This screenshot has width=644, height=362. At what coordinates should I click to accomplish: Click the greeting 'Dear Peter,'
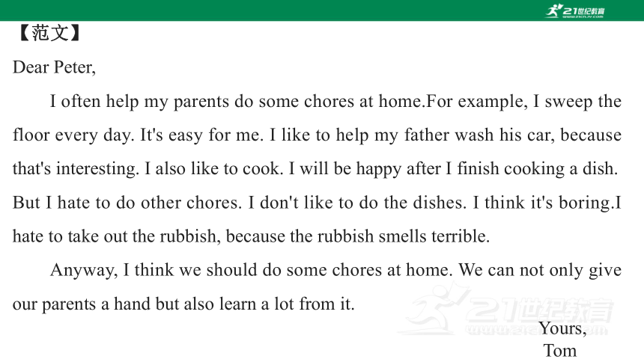coord(54,67)
